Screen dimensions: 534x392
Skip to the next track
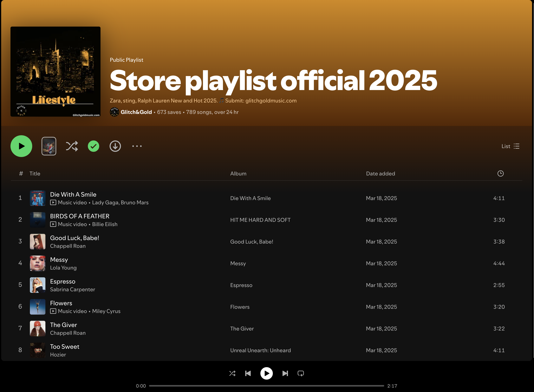[x=285, y=374]
